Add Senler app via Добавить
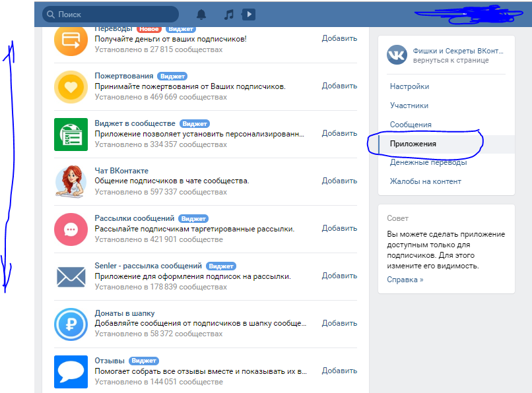532x393 pixels. point(339,276)
